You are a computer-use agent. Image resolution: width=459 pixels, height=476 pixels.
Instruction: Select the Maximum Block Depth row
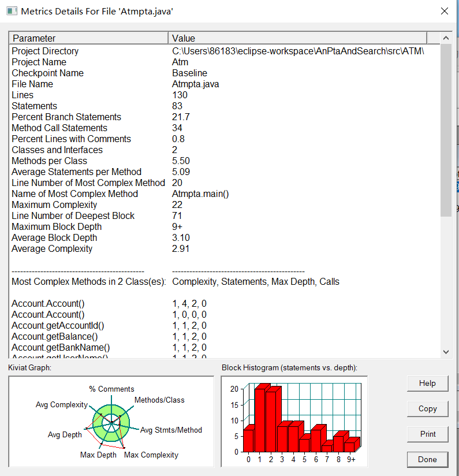[x=225, y=226]
